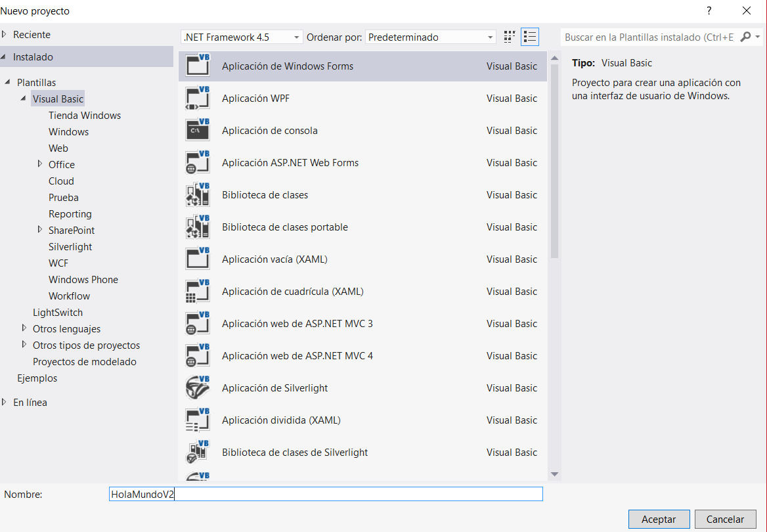Click the Aplicación WPF template icon

pos(197,98)
